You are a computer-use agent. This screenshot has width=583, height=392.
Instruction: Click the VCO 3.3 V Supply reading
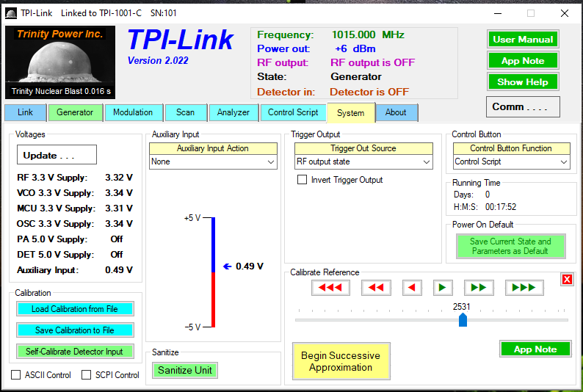pos(119,193)
